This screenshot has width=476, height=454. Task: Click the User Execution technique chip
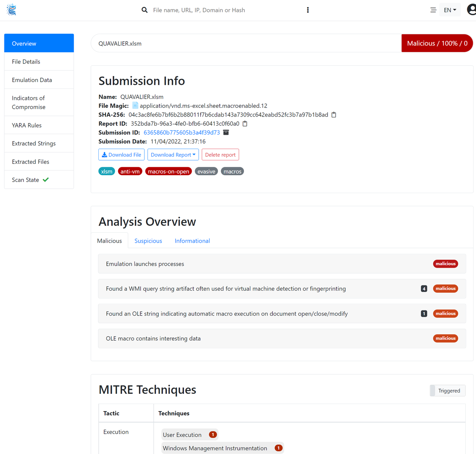coord(190,435)
